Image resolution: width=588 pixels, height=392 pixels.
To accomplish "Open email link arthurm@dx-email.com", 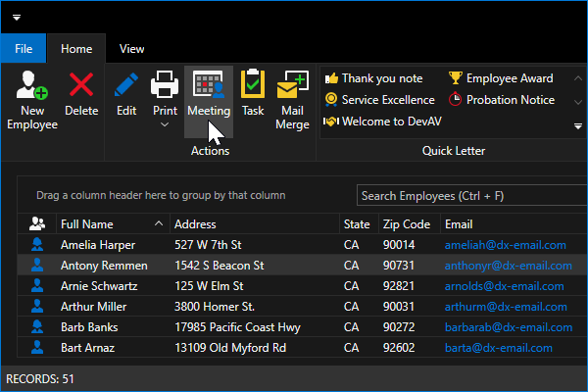I will [505, 307].
